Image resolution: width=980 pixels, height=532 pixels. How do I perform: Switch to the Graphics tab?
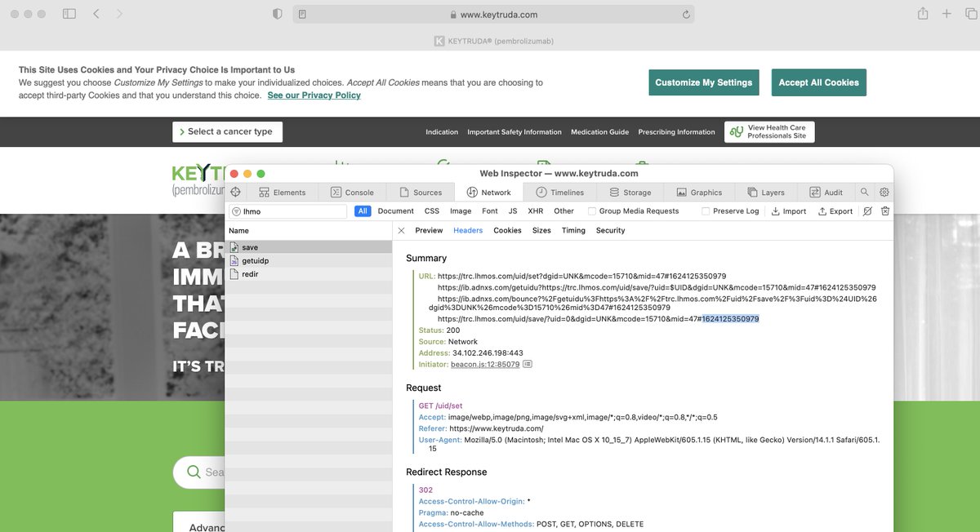pyautogui.click(x=699, y=193)
